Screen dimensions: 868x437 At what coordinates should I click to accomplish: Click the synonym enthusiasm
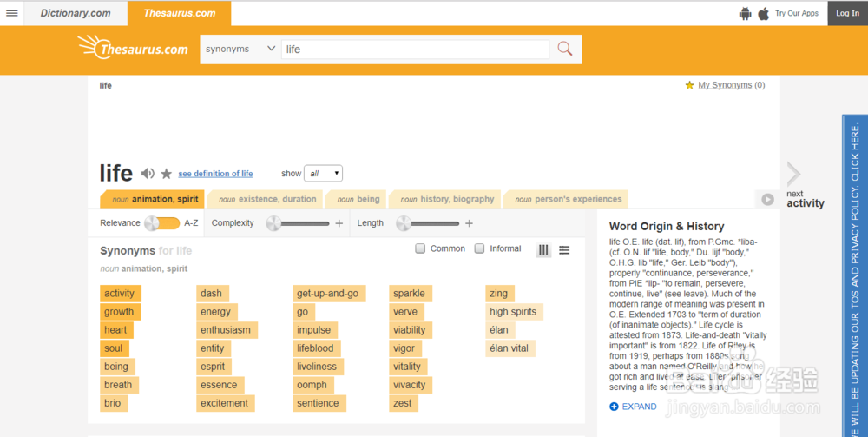227,330
